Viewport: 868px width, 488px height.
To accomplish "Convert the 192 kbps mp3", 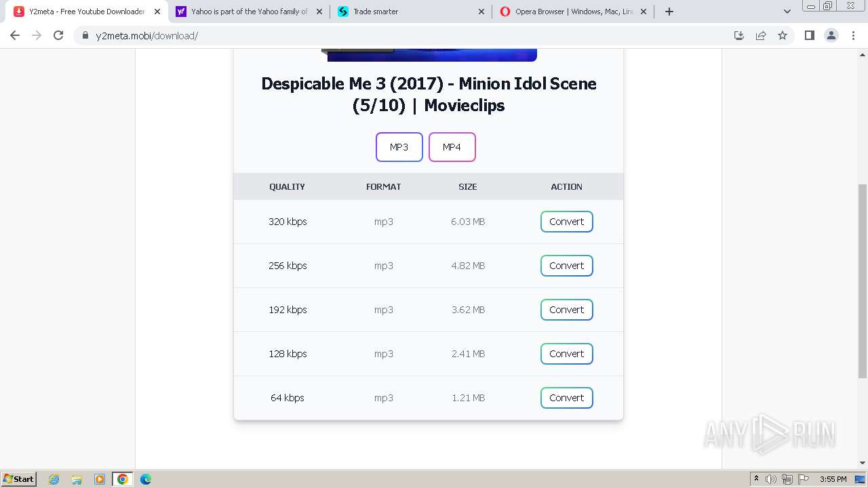I will [x=567, y=310].
